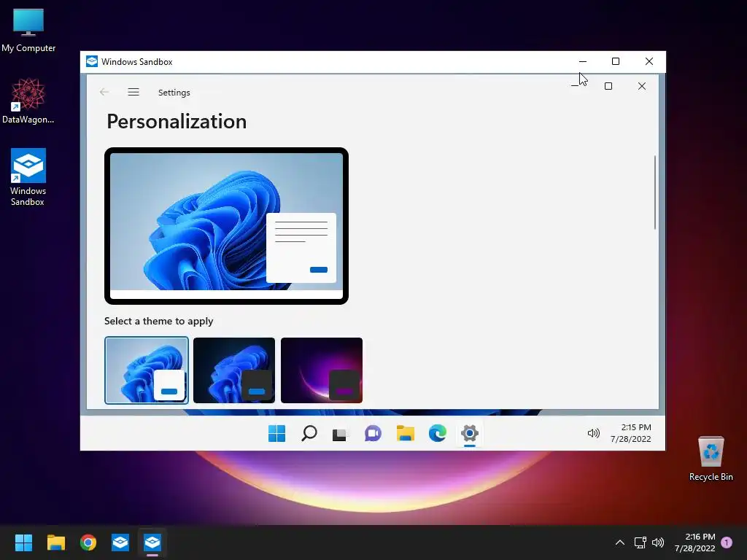Screen dimensions: 747x560
Task: Click the active Windows Sandbox taskbar icon
Action: pyautogui.click(x=152, y=542)
